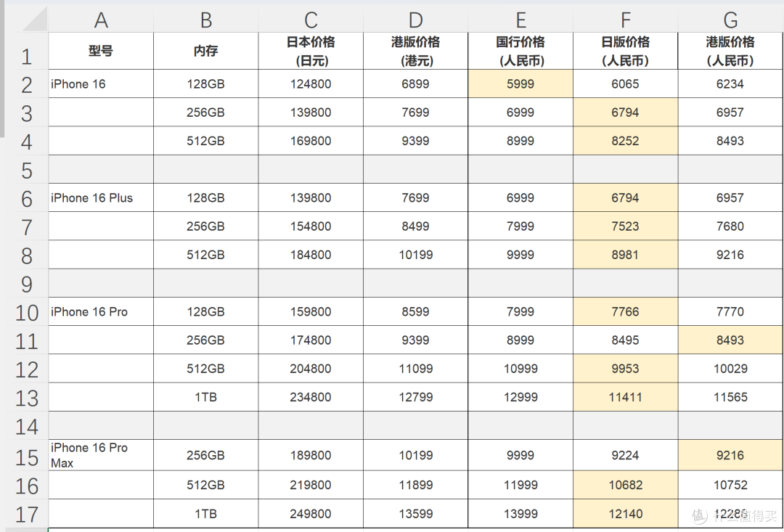Select column F header

[625, 20]
